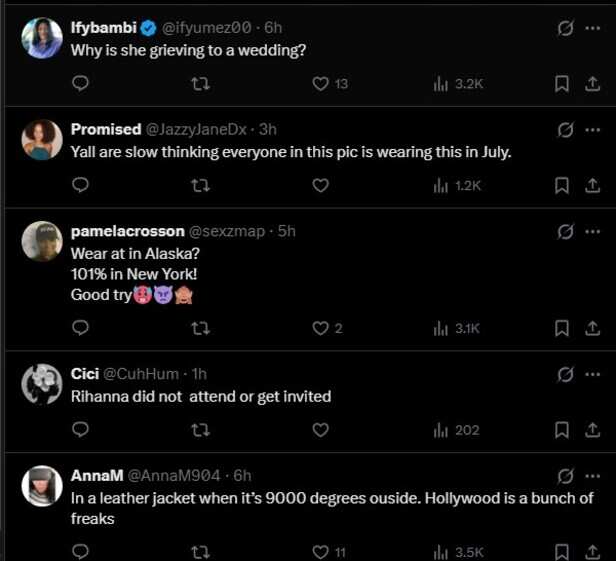Reply to Cici's Rihanna tweet
The image size is (616, 561).
click(81, 429)
